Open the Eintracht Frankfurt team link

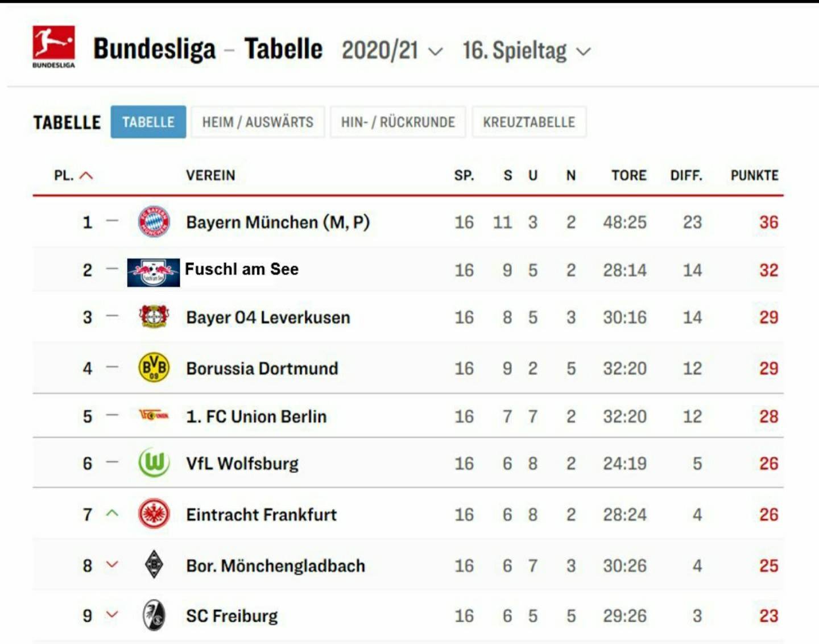pos(262,514)
